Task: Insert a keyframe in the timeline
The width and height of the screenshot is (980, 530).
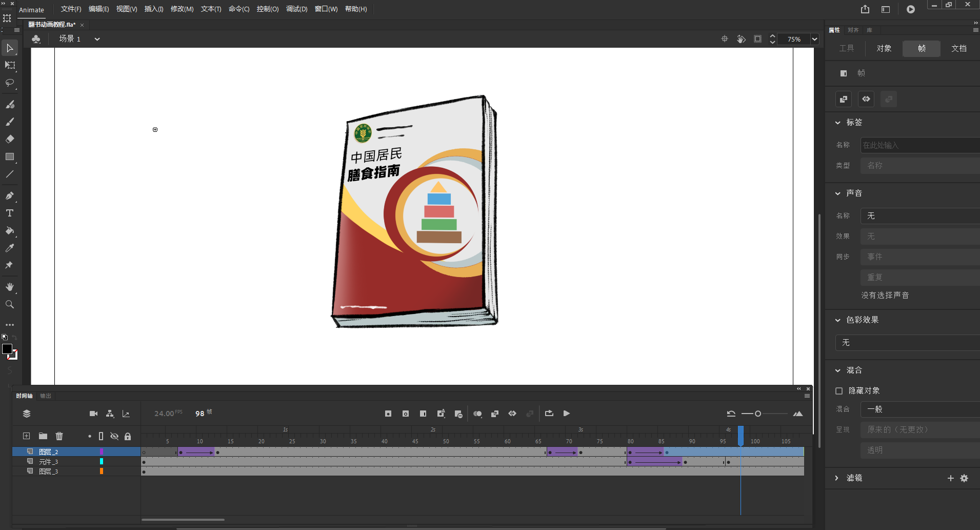Action: coord(388,414)
